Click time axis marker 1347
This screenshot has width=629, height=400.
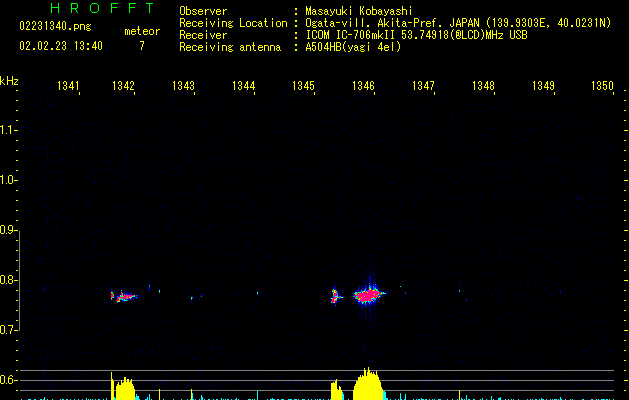coord(423,86)
